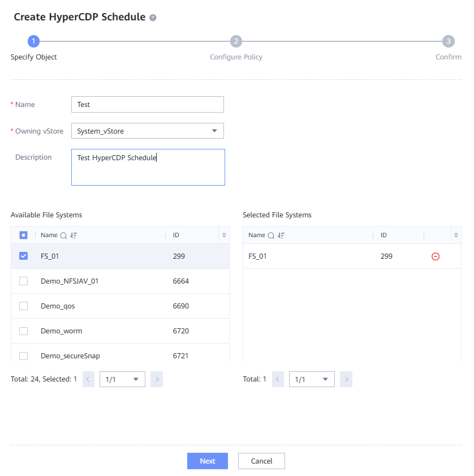
Task: Select step 2 Configure Policy
Action: point(236,41)
